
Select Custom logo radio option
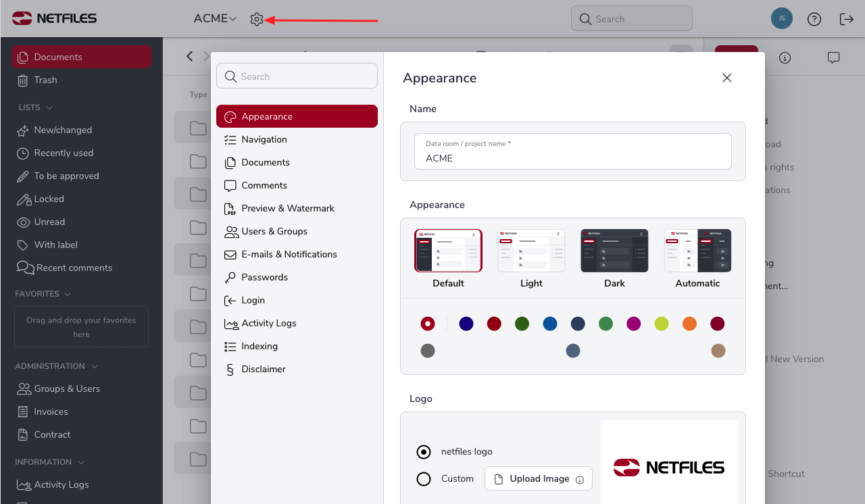coord(424,479)
